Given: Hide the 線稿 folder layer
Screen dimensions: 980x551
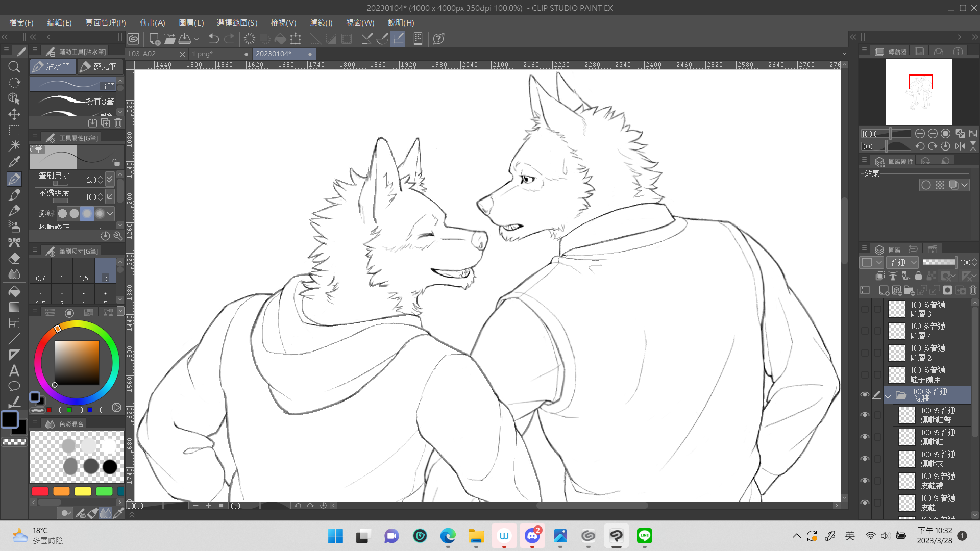Looking at the screenshot, I should [x=864, y=395].
